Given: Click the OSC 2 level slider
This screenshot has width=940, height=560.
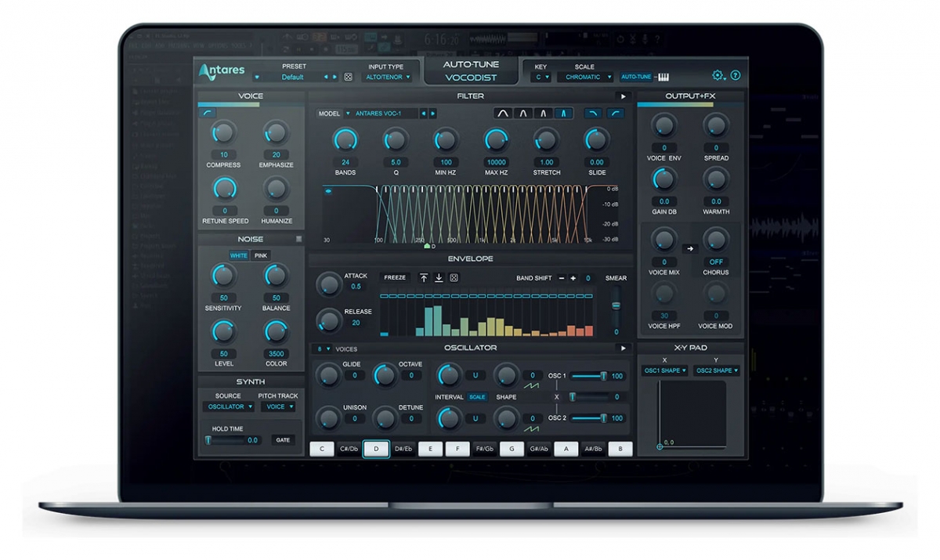Looking at the screenshot, I should click(588, 418).
